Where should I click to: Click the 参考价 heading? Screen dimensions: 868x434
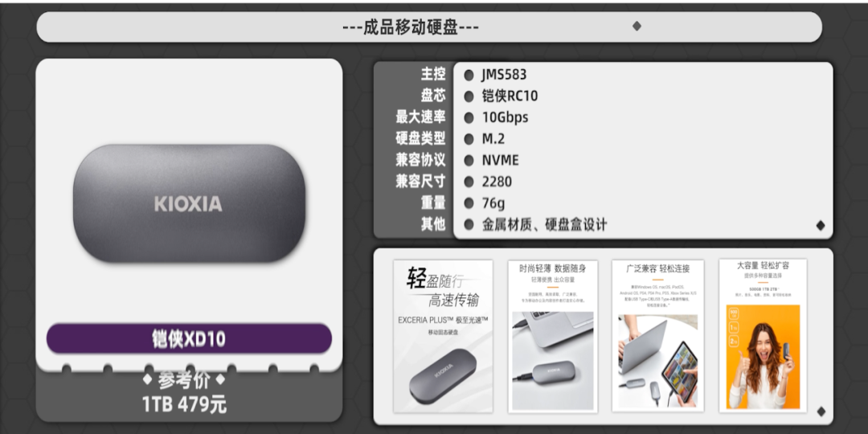pos(184,381)
